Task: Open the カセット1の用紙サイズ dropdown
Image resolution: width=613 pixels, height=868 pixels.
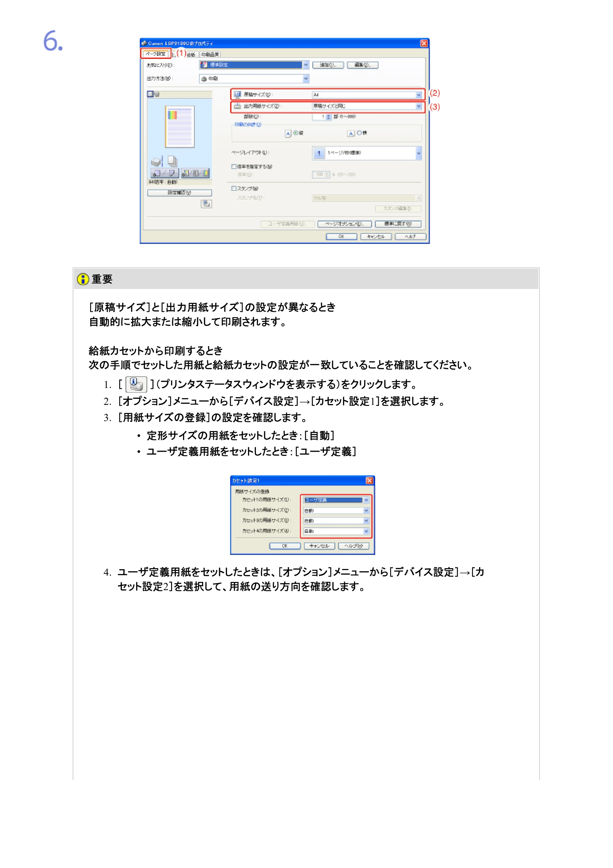Action: (x=336, y=500)
